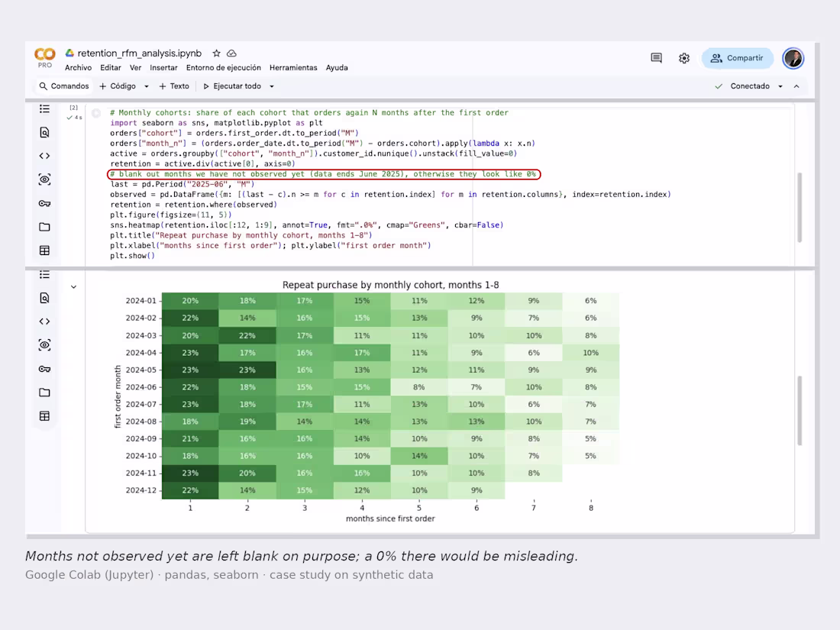
Task: Open the Editar menu
Action: [x=111, y=67]
